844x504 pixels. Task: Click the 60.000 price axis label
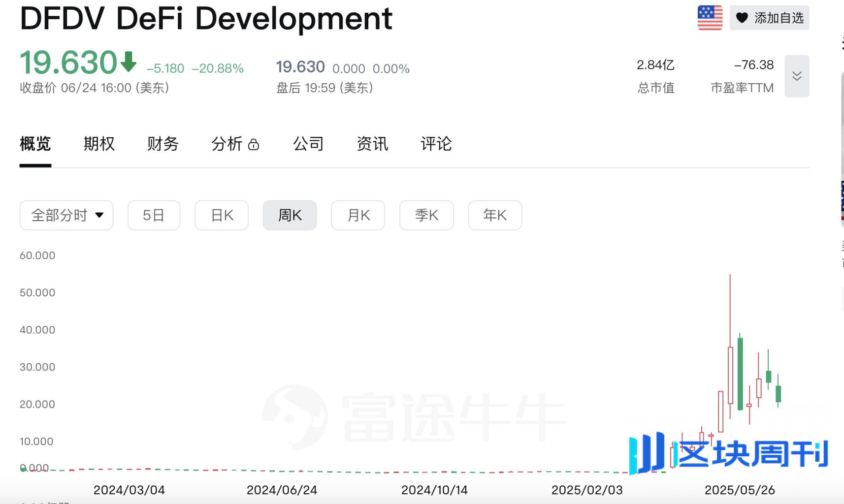37,255
